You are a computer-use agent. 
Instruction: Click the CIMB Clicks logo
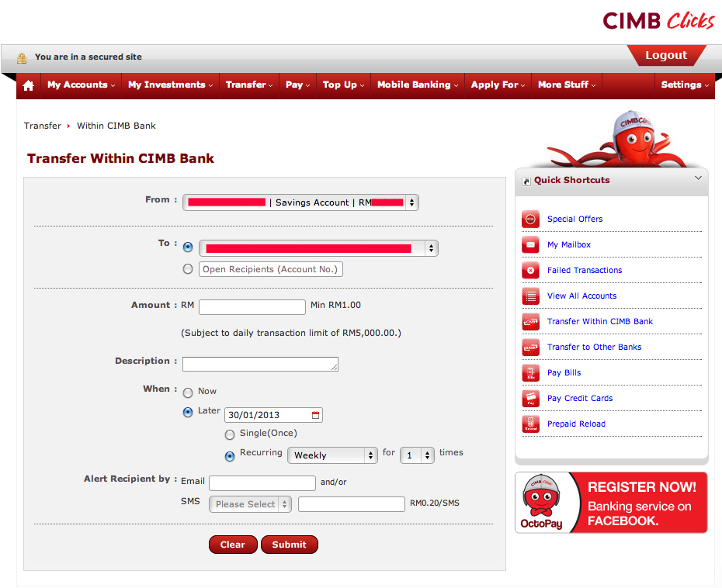click(x=658, y=21)
